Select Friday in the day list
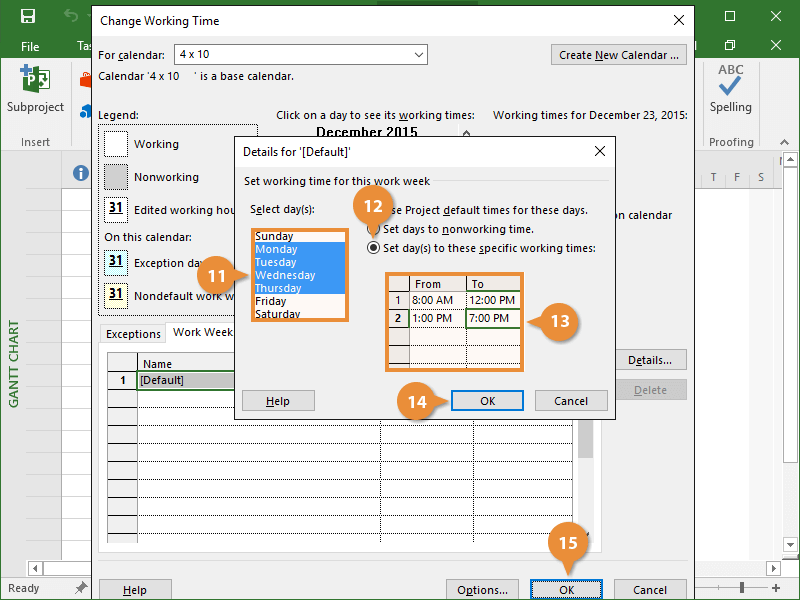800x600 pixels. click(271, 301)
